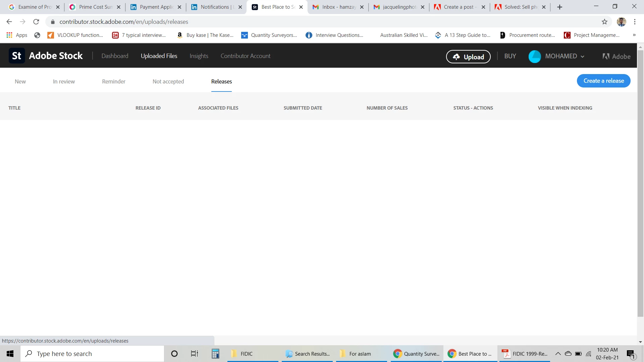The width and height of the screenshot is (644, 362).
Task: Click the Upload cloud button
Action: [468, 57]
